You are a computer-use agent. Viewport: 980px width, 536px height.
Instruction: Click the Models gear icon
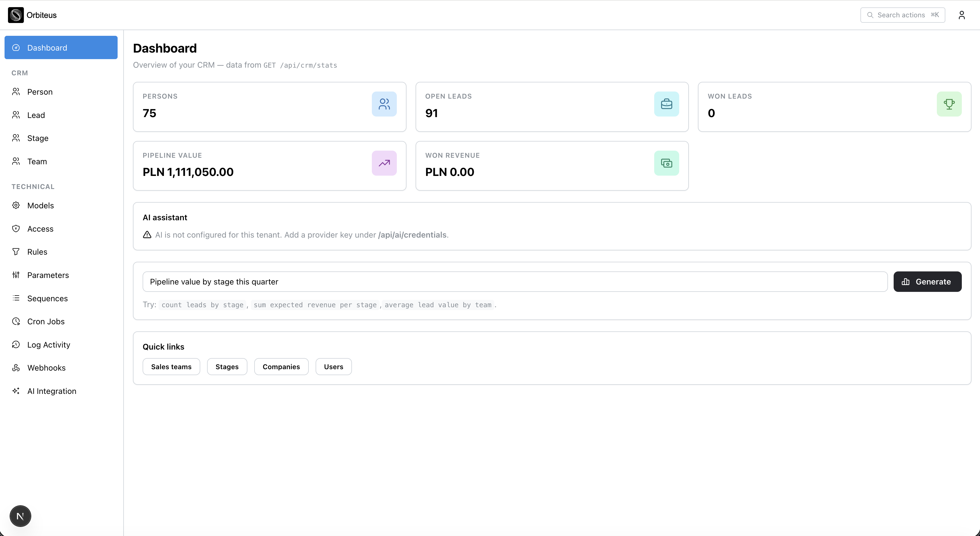(16, 205)
